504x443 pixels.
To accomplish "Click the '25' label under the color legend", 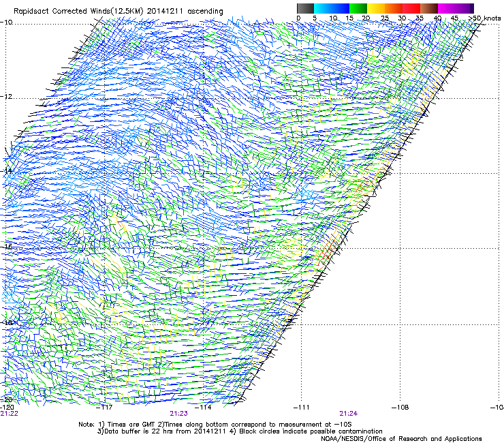I will click(384, 18).
